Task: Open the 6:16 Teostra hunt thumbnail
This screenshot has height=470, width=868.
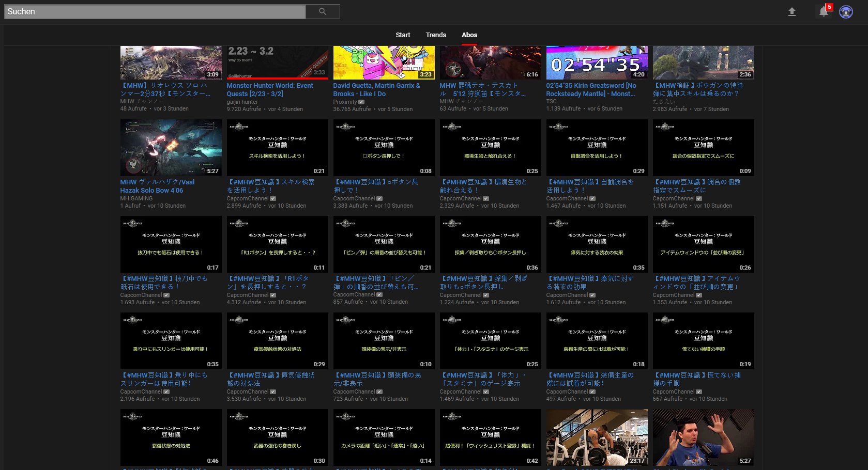Action: [490, 62]
